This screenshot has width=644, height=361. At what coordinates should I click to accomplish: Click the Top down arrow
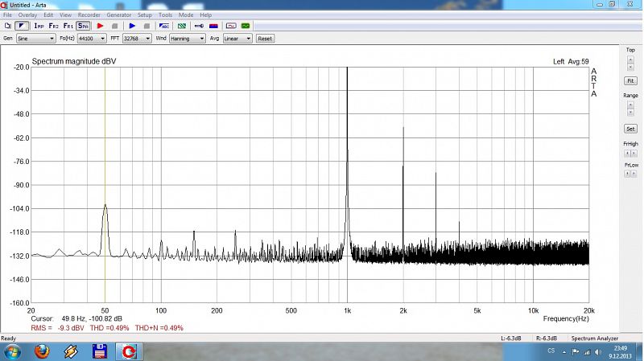[630, 68]
